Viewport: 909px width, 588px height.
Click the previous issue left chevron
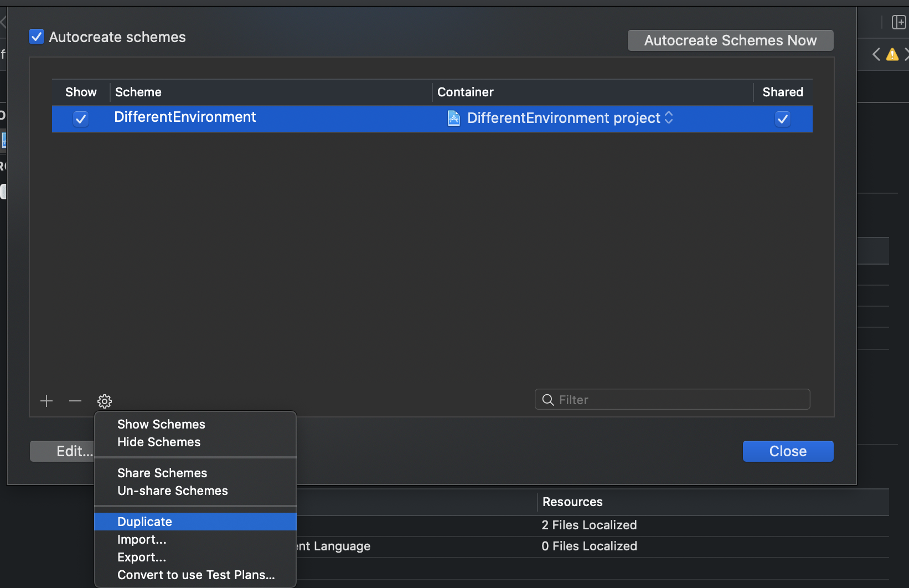(x=876, y=54)
